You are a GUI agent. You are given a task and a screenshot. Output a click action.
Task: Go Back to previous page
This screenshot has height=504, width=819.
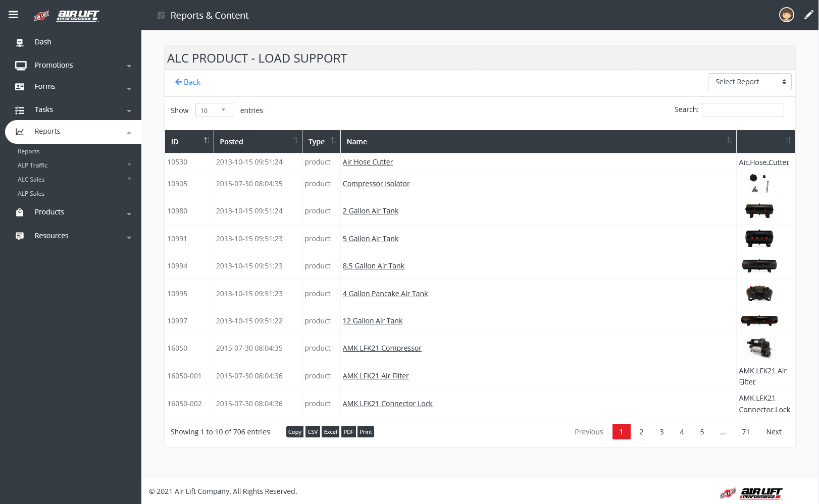click(x=187, y=82)
